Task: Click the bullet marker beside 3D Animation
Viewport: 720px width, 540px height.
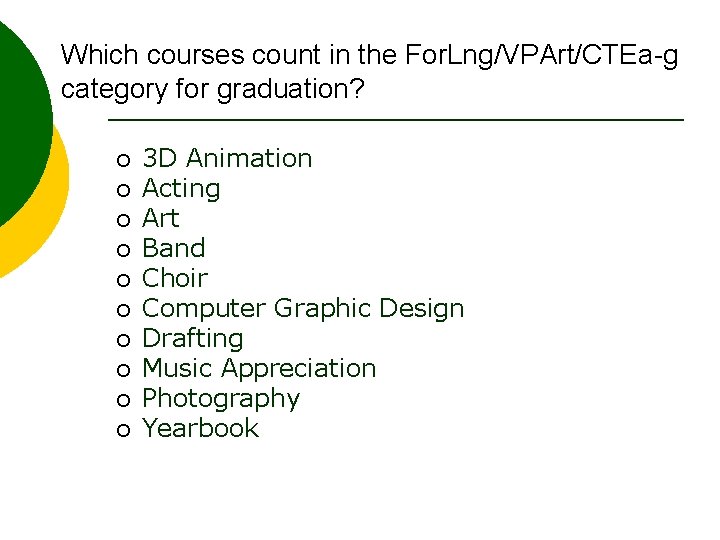Action: click(x=123, y=160)
